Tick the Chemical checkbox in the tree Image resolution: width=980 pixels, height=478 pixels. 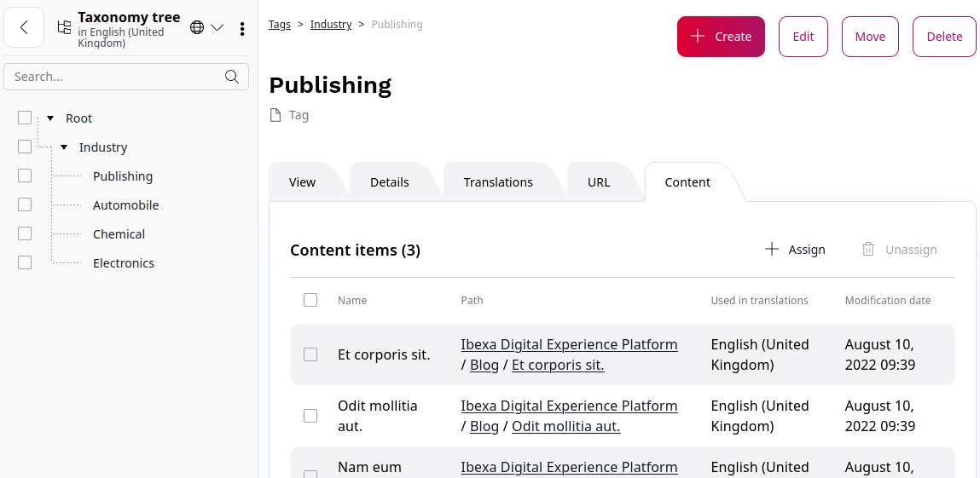[25, 233]
